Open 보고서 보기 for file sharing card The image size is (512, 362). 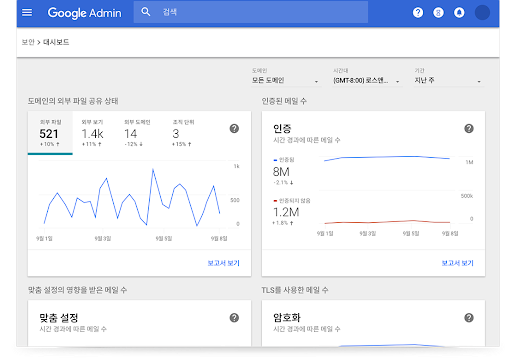[224, 263]
